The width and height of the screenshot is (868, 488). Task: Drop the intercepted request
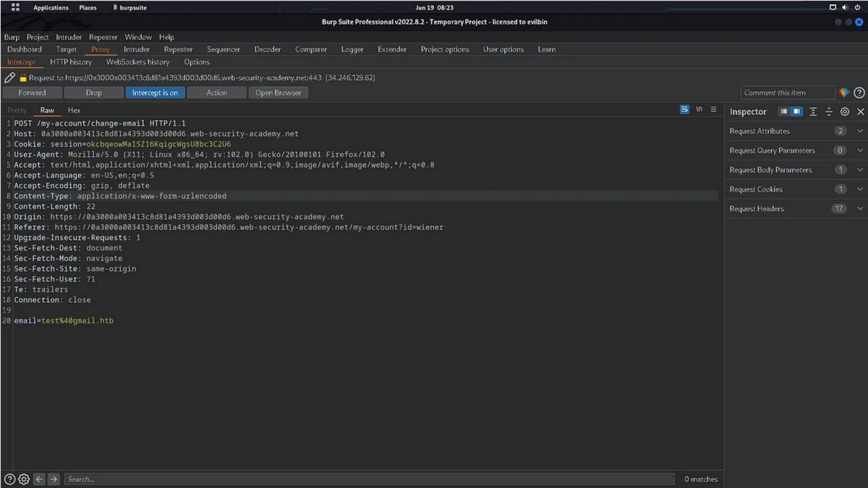pos(93,93)
